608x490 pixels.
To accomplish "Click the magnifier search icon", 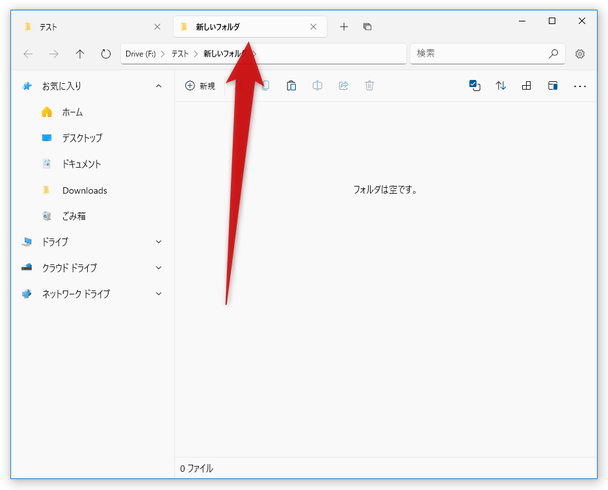I will [553, 53].
